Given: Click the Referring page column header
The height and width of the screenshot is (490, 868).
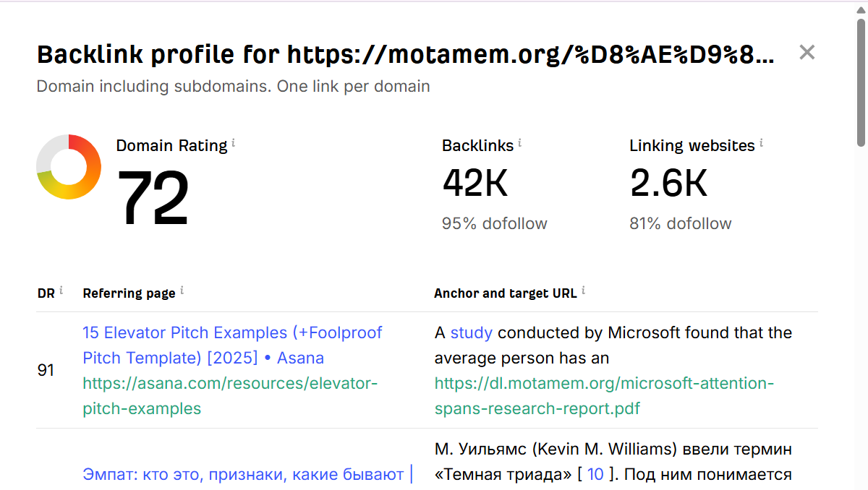Looking at the screenshot, I should tap(129, 293).
